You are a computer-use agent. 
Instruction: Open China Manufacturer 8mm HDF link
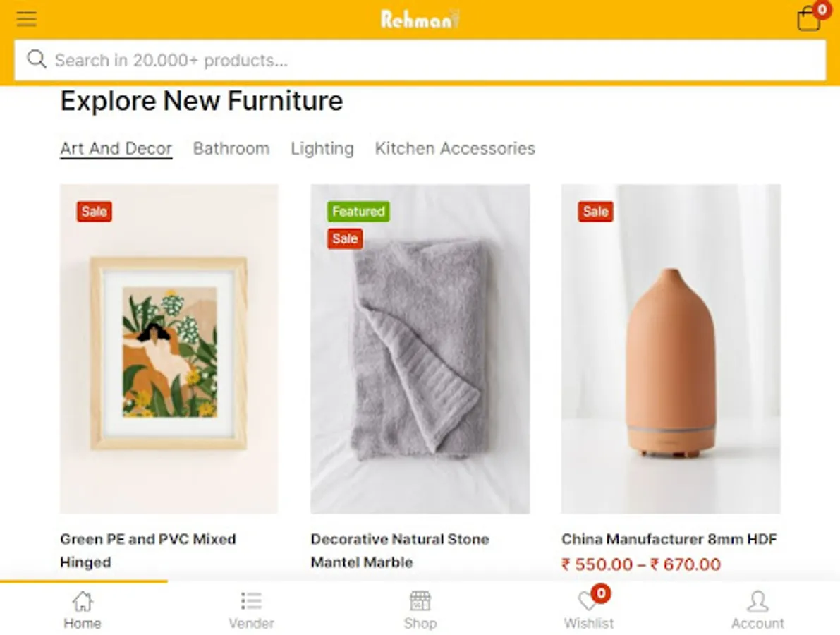669,540
